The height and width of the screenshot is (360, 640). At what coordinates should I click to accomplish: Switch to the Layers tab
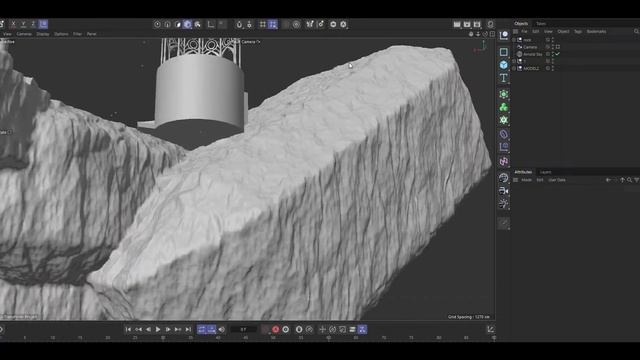pyautogui.click(x=545, y=172)
